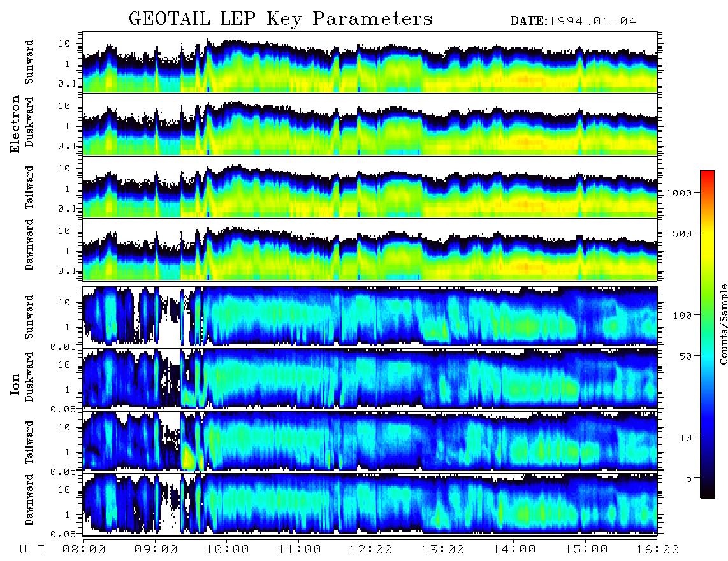Image resolution: width=728 pixels, height=561 pixels.
Task: Click the black bottom of the colorbar
Action: 707,492
